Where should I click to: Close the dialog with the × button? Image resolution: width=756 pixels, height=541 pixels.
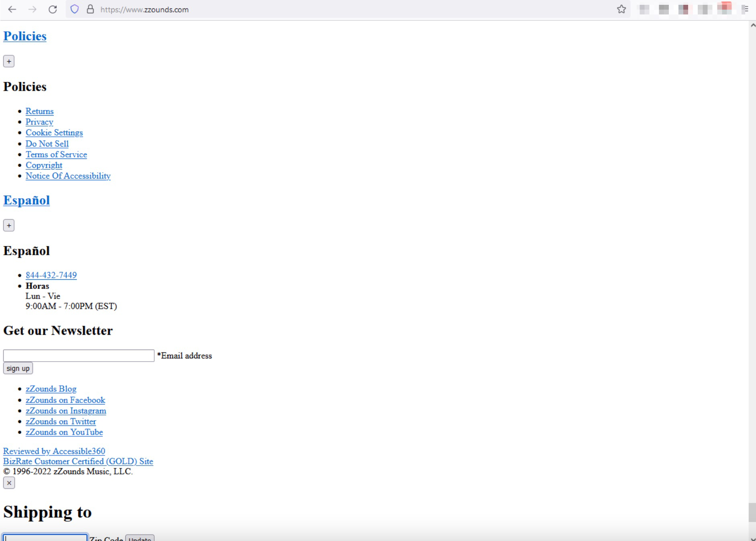click(x=9, y=483)
